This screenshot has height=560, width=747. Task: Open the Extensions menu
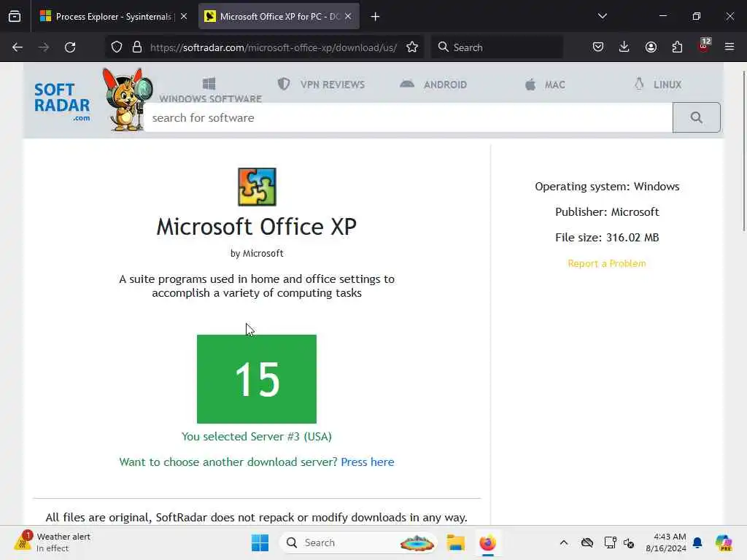pyautogui.click(x=677, y=47)
